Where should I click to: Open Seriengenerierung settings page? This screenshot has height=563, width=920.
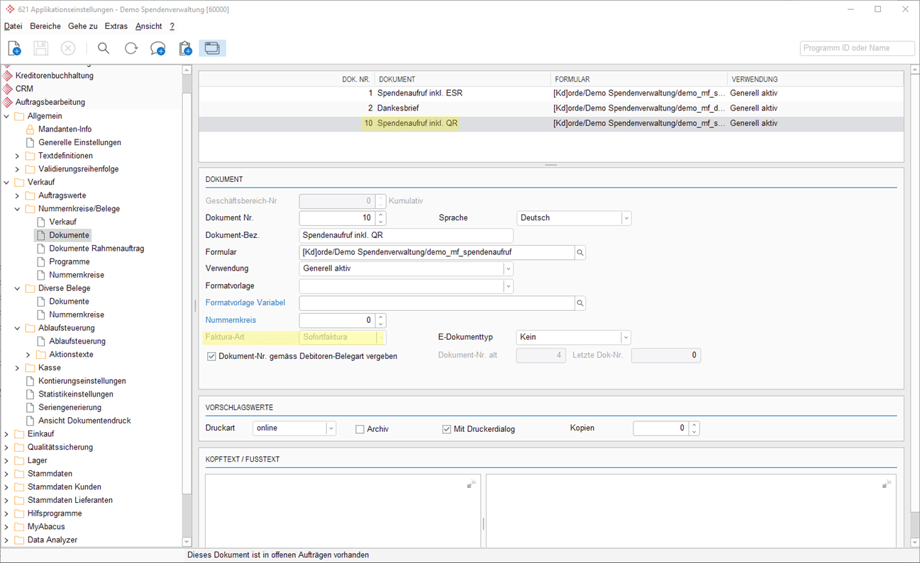70,408
